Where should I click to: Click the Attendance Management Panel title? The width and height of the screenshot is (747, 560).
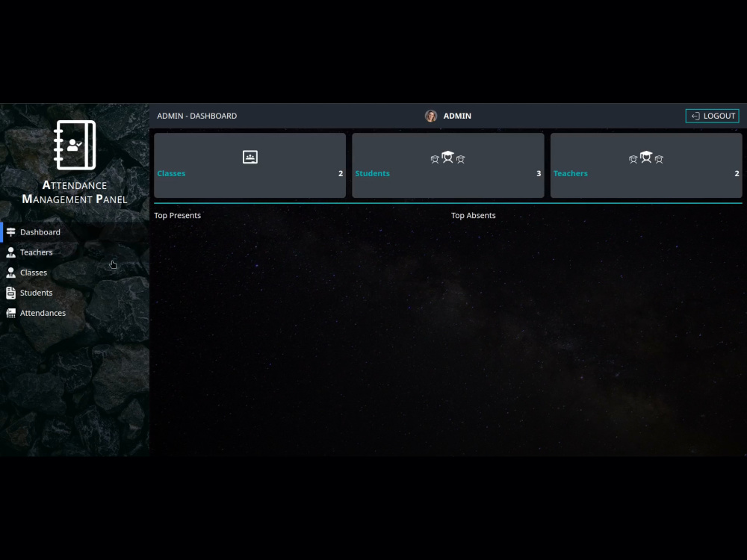coord(75,192)
